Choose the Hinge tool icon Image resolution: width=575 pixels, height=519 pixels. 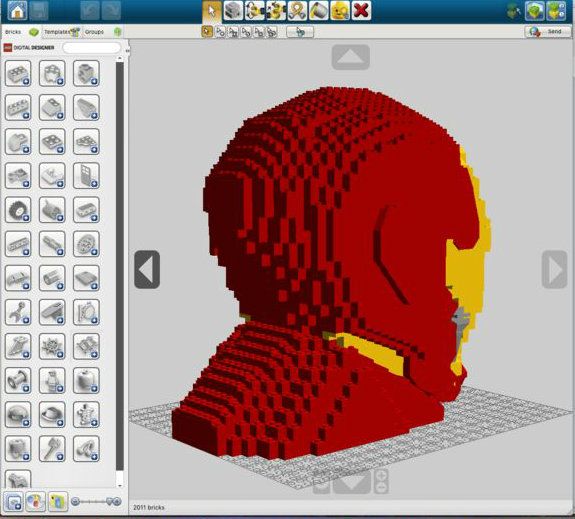pyautogui.click(x=254, y=10)
